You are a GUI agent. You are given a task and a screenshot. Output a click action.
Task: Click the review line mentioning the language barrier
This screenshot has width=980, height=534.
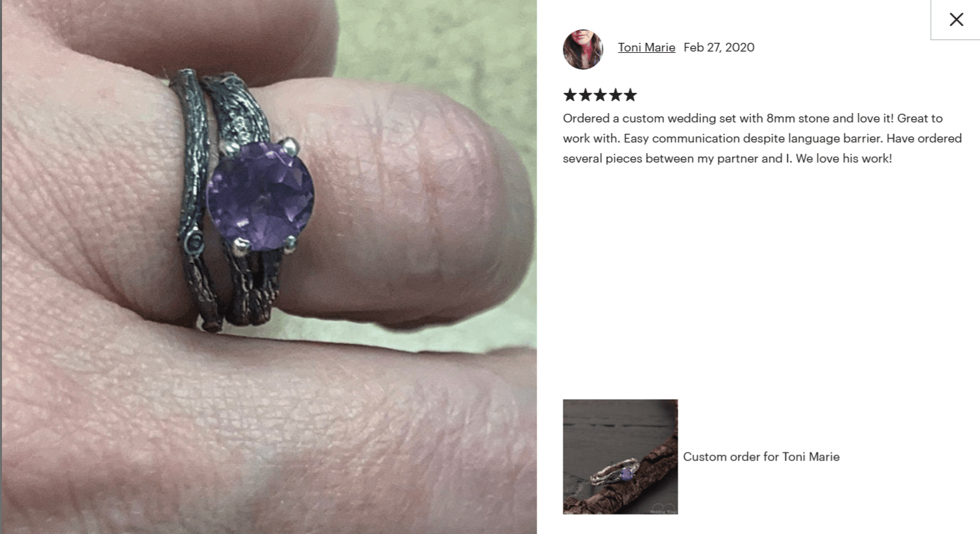pyautogui.click(x=763, y=139)
